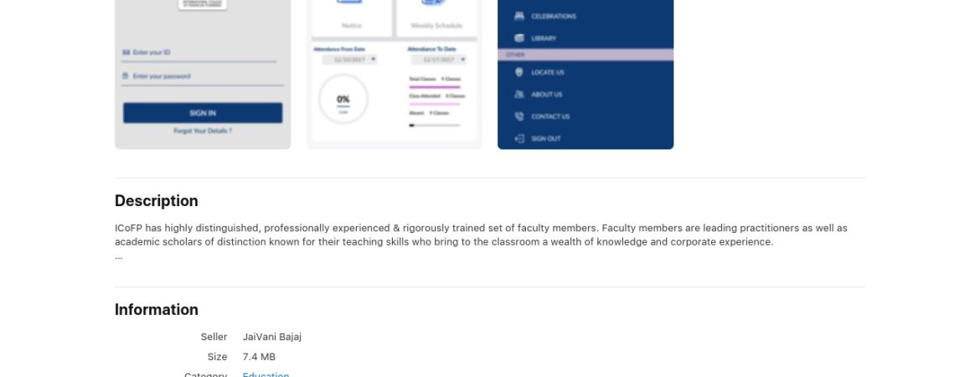Click the Total Classes purple progress bar
This screenshot has width=980, height=377.
(x=435, y=87)
